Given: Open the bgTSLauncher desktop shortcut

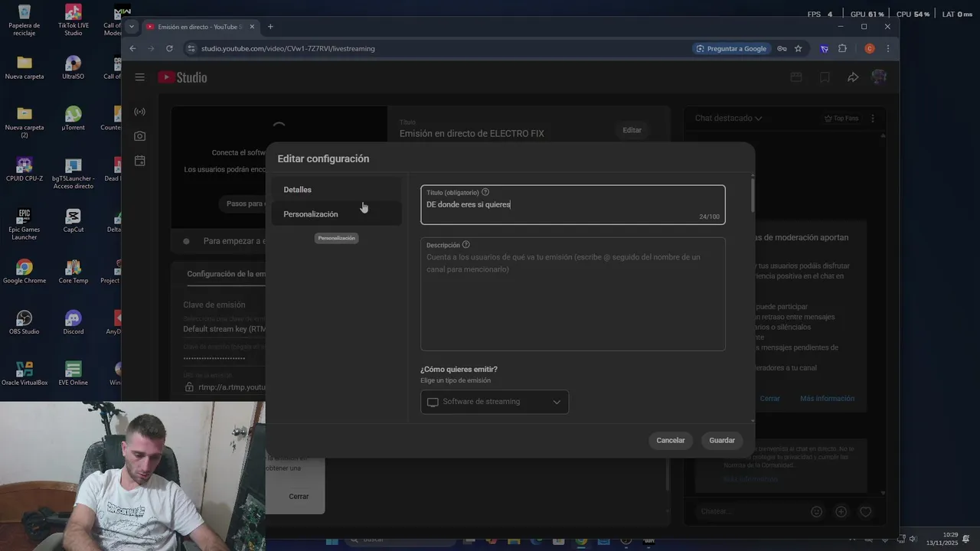Looking at the screenshot, I should (x=73, y=172).
